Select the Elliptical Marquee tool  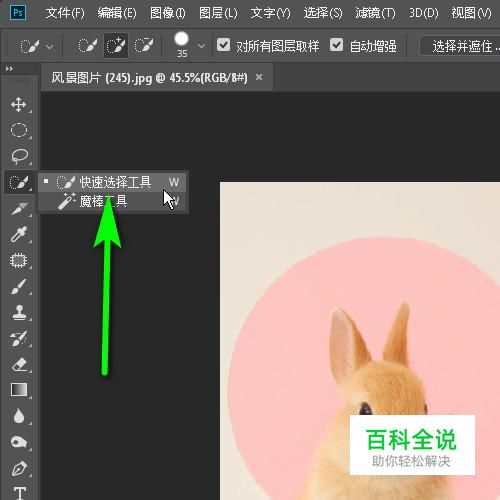(x=19, y=130)
